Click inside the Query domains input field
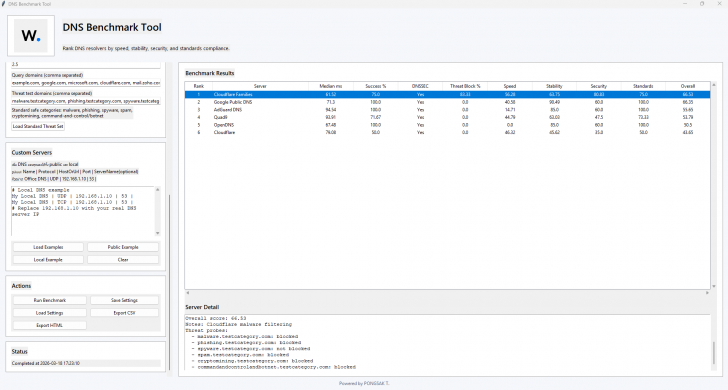 tap(86, 83)
